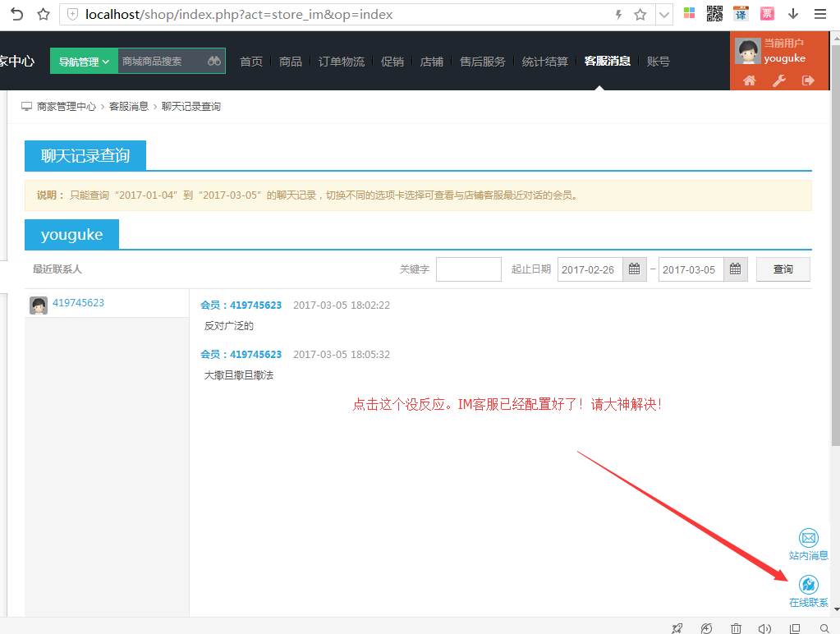840x634 pixels.
Task: Bookmark page with star icon in address bar
Action: click(640, 15)
